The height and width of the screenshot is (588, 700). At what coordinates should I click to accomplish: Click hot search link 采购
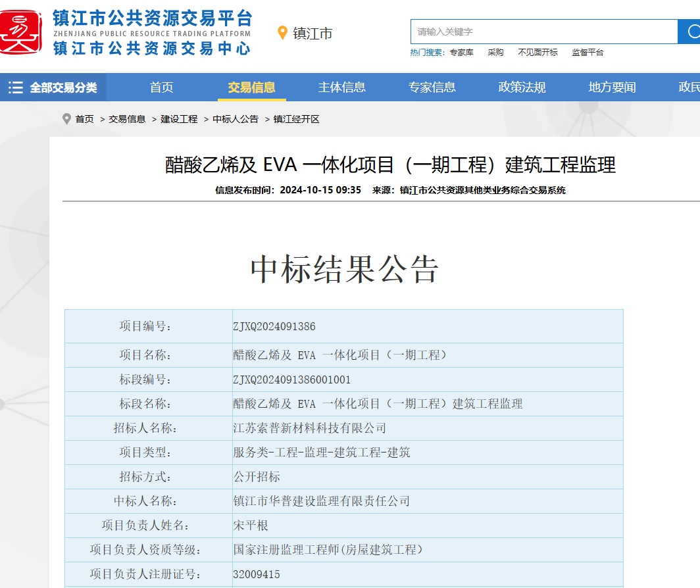pyautogui.click(x=495, y=53)
